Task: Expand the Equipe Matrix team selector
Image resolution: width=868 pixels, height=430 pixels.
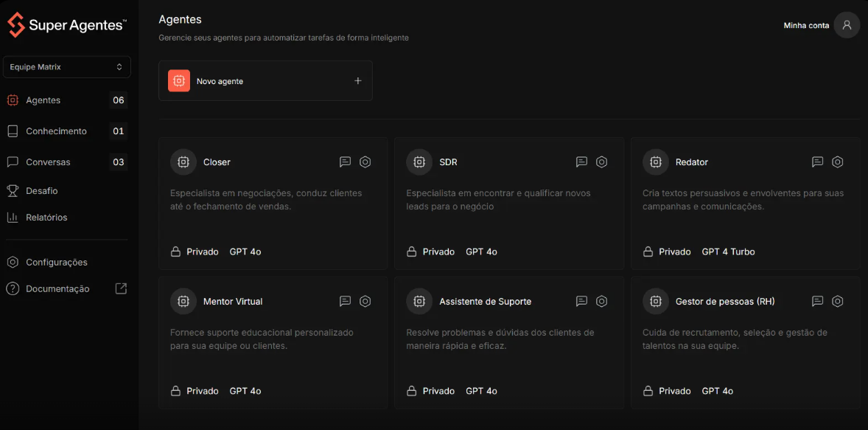Action: [x=67, y=67]
